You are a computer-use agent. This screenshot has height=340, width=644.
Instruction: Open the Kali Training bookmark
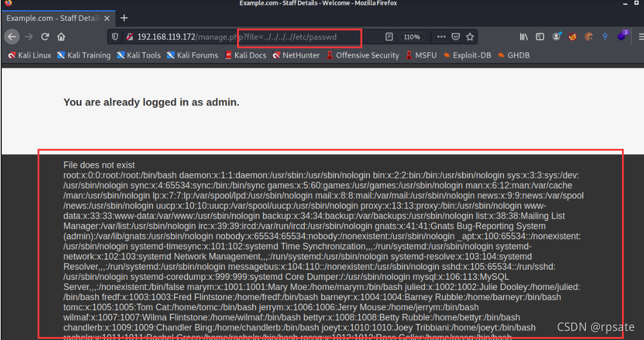tap(84, 55)
